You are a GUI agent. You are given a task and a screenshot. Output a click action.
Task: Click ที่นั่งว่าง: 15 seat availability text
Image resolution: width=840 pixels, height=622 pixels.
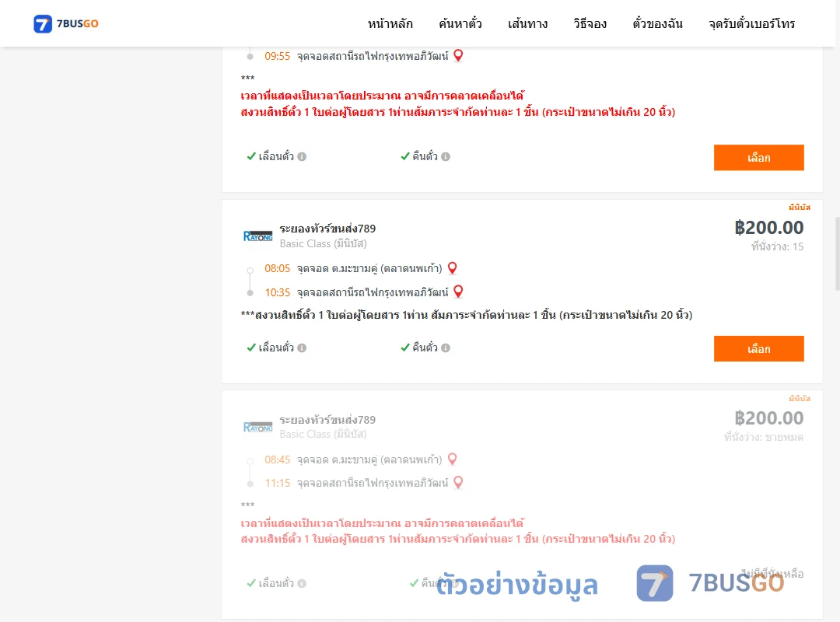coord(777,246)
